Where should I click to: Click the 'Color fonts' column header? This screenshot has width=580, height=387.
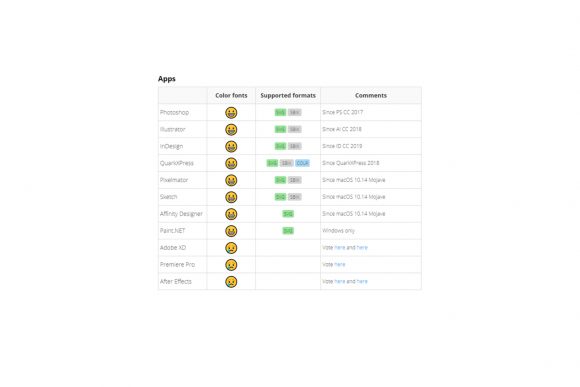[231, 95]
